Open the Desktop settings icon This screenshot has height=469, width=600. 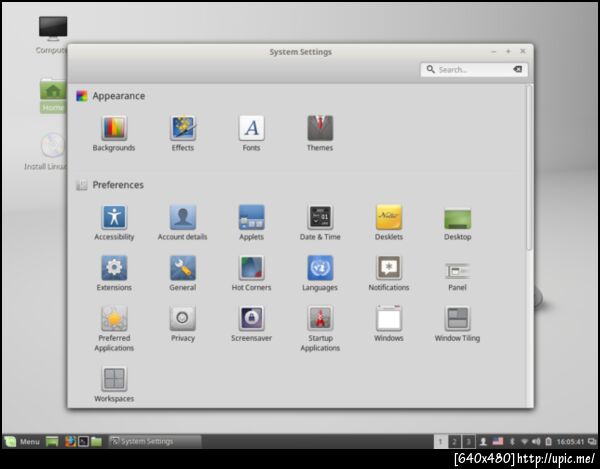(457, 224)
